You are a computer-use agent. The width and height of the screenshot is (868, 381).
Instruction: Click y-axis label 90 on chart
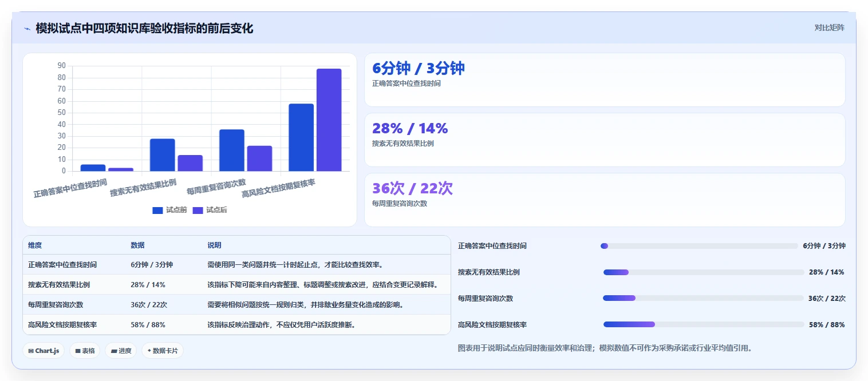tap(62, 66)
